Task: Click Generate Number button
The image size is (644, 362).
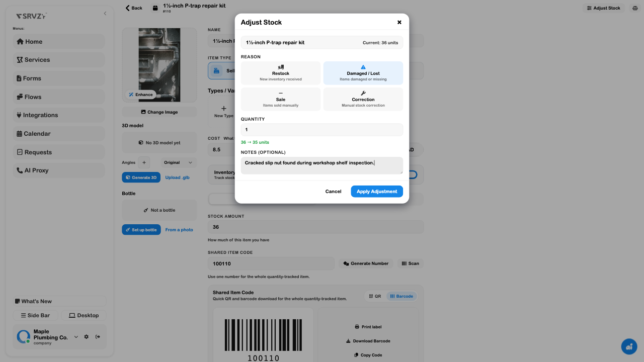Action: [x=366, y=263]
